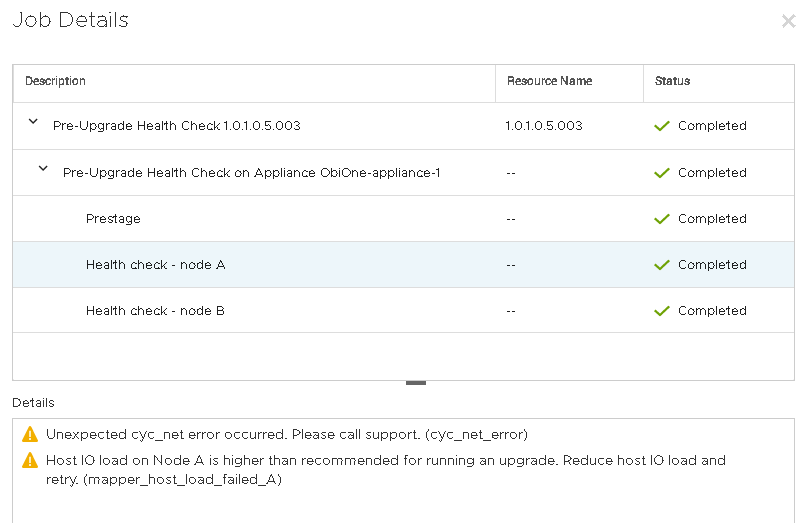This screenshot has height=523, width=809.
Task: Click the green checkmark in the top Pre-Upgrade Health Check row
Action: click(x=661, y=126)
